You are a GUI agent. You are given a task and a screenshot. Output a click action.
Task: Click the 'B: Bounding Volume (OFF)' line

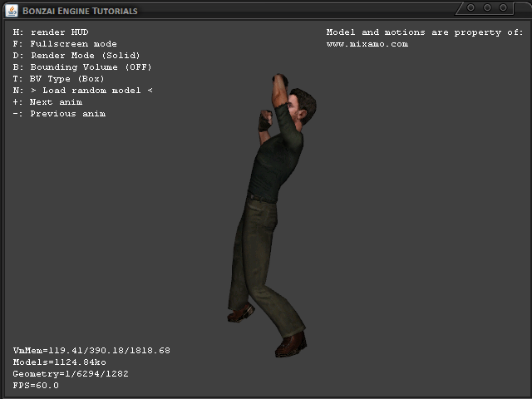82,67
